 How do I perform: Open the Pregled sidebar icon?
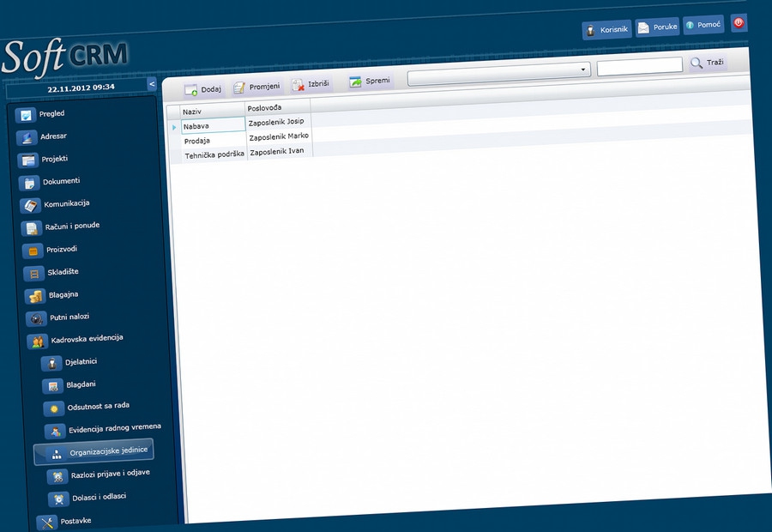point(25,115)
